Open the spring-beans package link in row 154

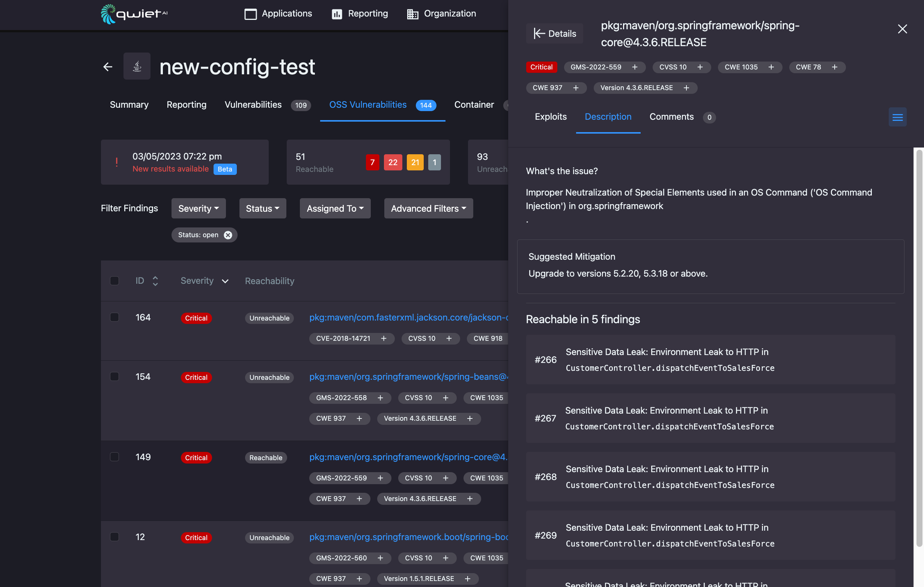click(x=408, y=377)
